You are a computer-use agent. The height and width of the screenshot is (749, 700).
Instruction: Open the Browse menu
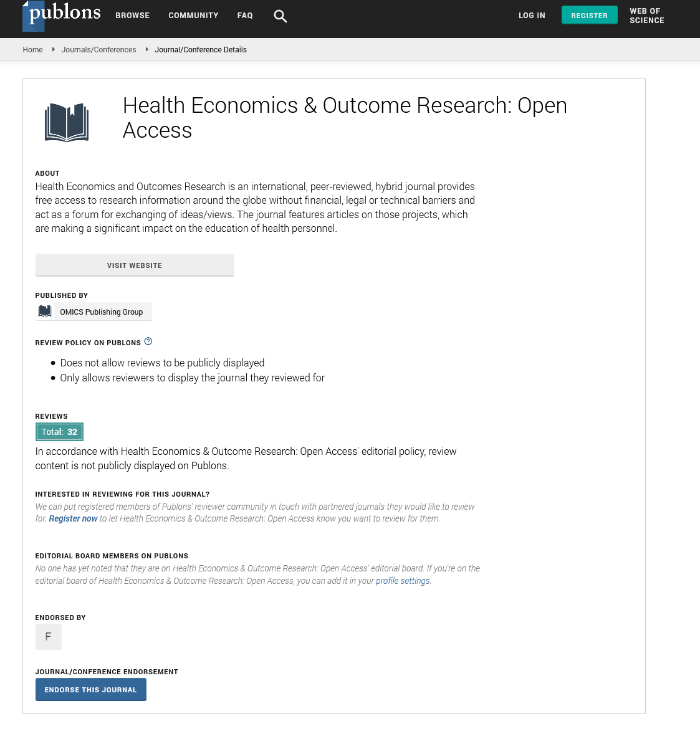[132, 16]
